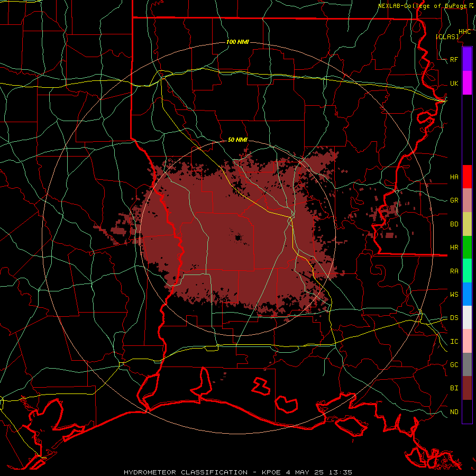476x476 pixels.
Task: Click the GR legend label
Action: click(454, 200)
